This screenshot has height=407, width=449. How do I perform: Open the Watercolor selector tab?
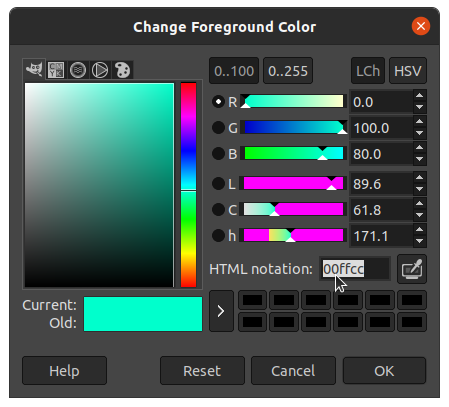click(78, 70)
